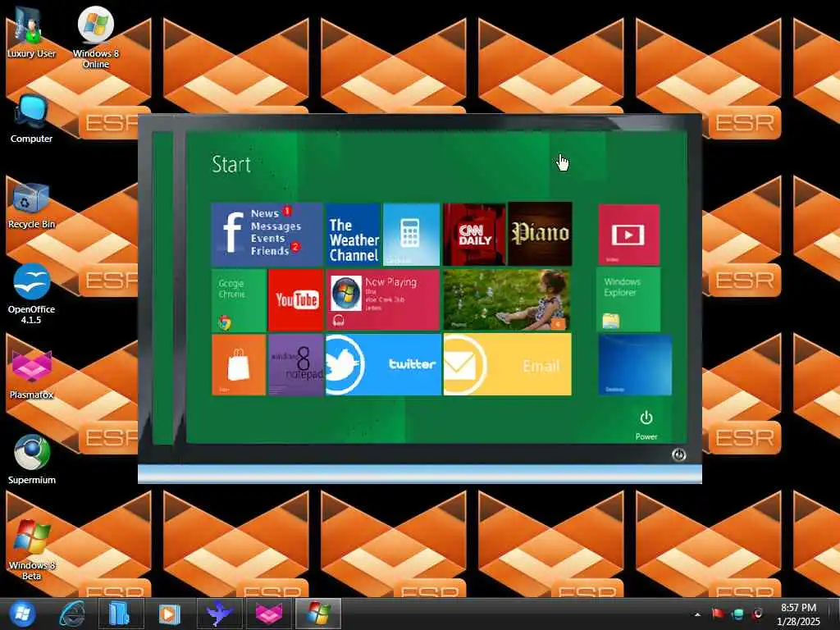Click the Power button on Start screen
Viewport: 840px width, 630px height.
point(646,426)
